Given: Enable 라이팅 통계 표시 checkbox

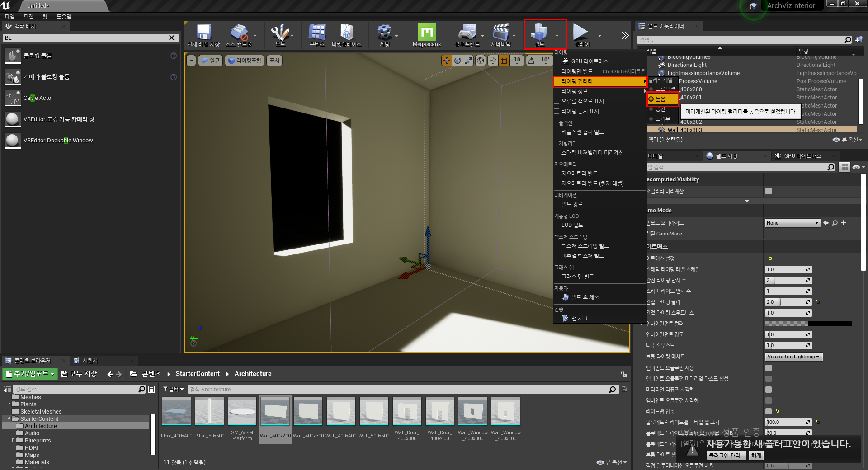Looking at the screenshot, I should [x=557, y=111].
